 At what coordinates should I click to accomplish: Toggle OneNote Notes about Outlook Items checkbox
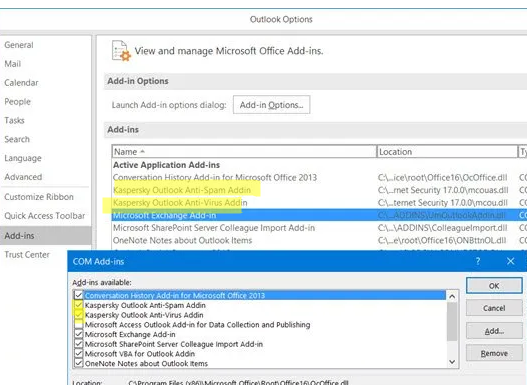(78, 363)
